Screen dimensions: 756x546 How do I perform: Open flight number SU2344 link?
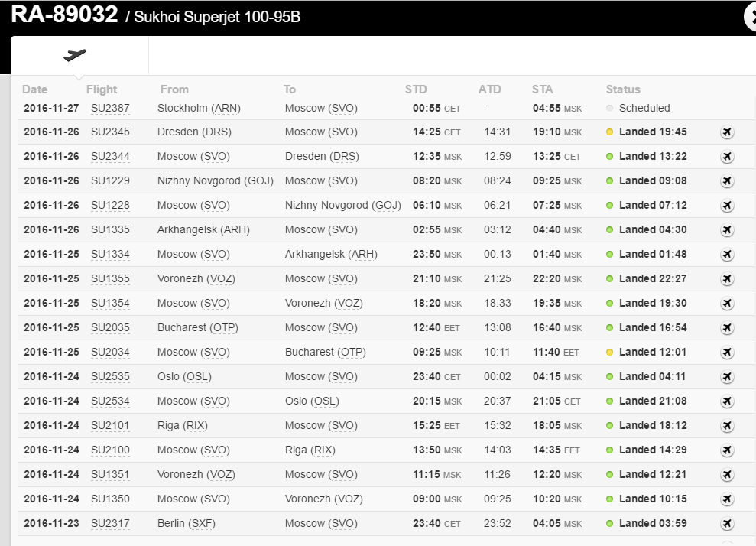(110, 157)
